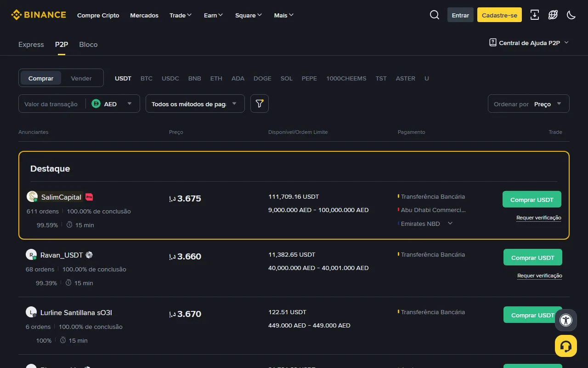Image resolution: width=588 pixels, height=368 pixels.
Task: Open Requer verificação link under SalimCapital
Action: click(x=539, y=218)
